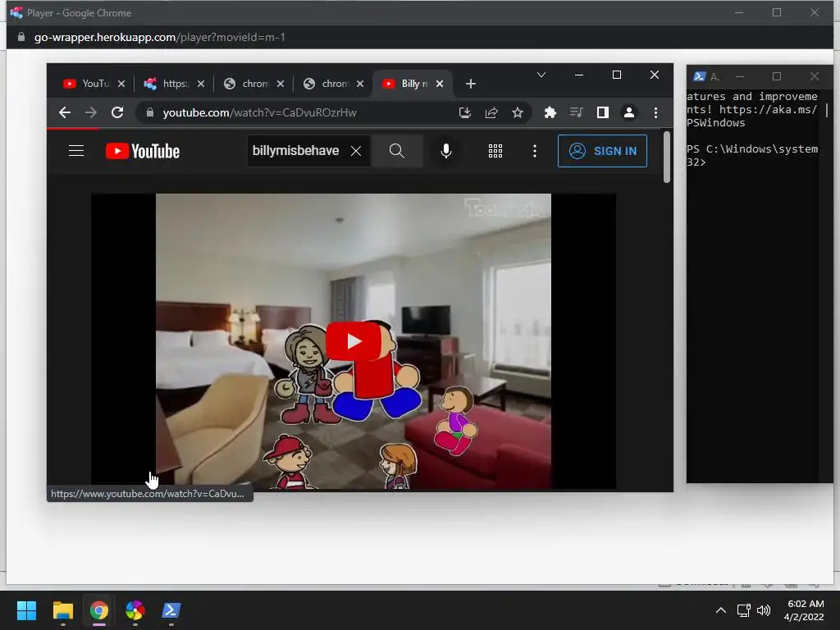Expand the tab search chevron
The width and height of the screenshot is (840, 630).
tap(541, 75)
